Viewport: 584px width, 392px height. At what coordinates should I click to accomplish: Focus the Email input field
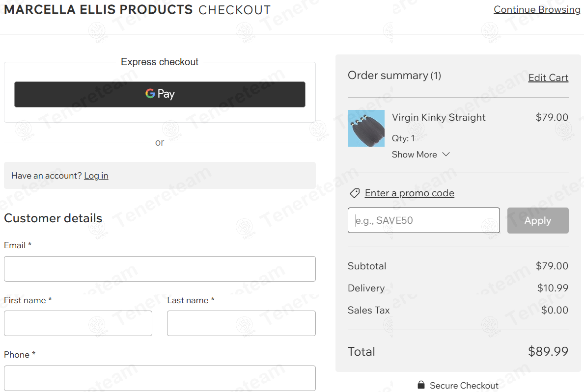(x=160, y=269)
